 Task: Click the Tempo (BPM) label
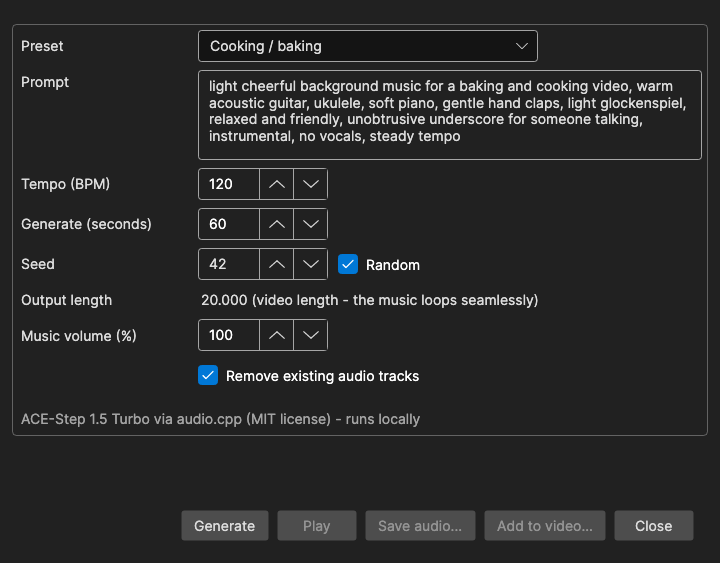point(66,184)
